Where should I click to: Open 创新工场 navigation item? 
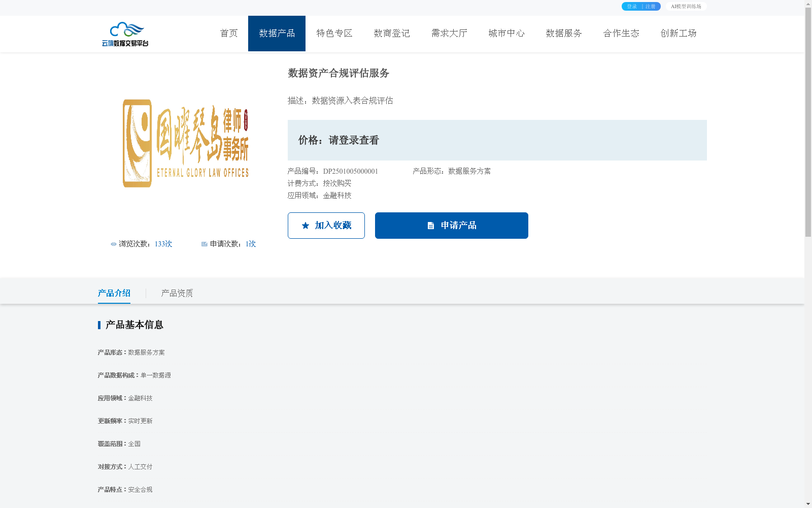[x=679, y=34]
